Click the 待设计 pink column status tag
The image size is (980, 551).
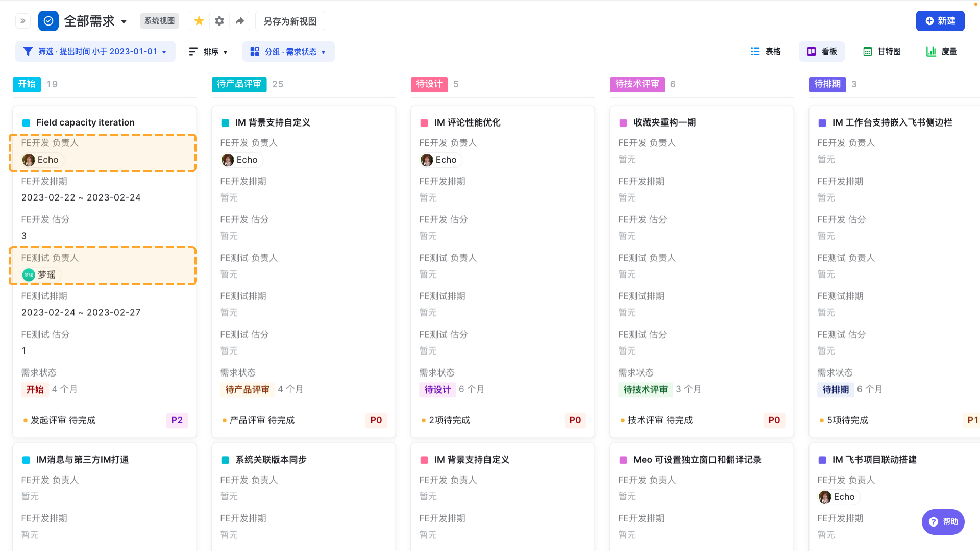click(x=429, y=84)
